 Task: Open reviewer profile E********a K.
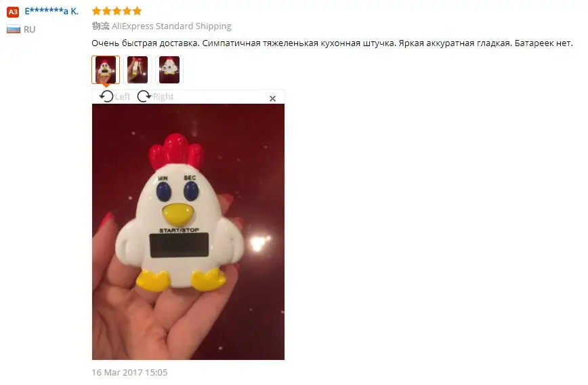(51, 12)
